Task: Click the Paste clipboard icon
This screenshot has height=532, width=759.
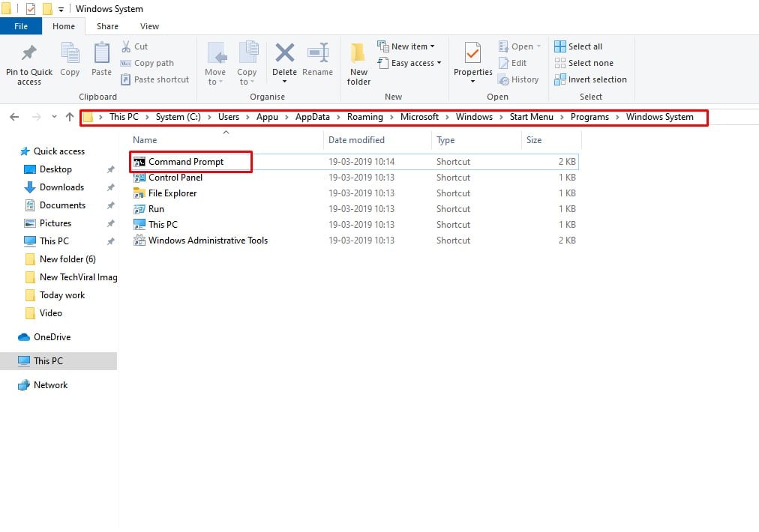Action: (x=102, y=52)
